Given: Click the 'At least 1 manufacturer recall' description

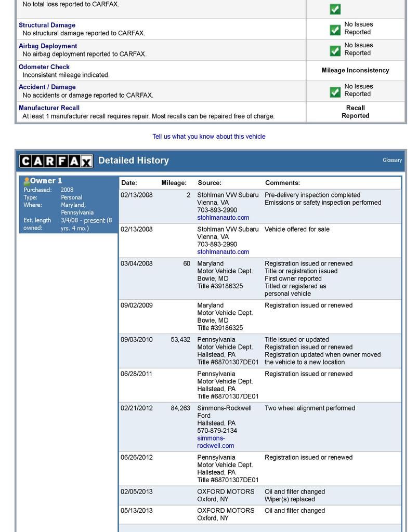Looking at the screenshot, I should tap(148, 116).
